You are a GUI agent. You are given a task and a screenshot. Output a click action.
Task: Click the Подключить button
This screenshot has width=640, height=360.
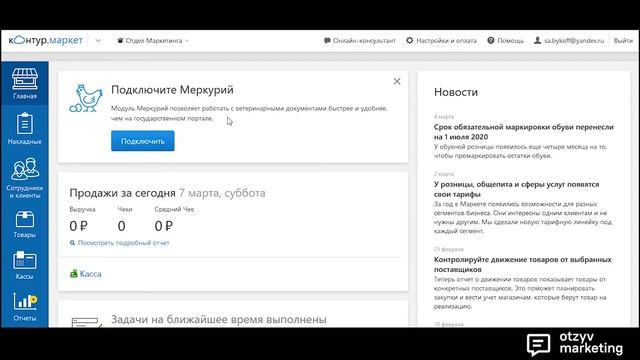click(x=142, y=141)
